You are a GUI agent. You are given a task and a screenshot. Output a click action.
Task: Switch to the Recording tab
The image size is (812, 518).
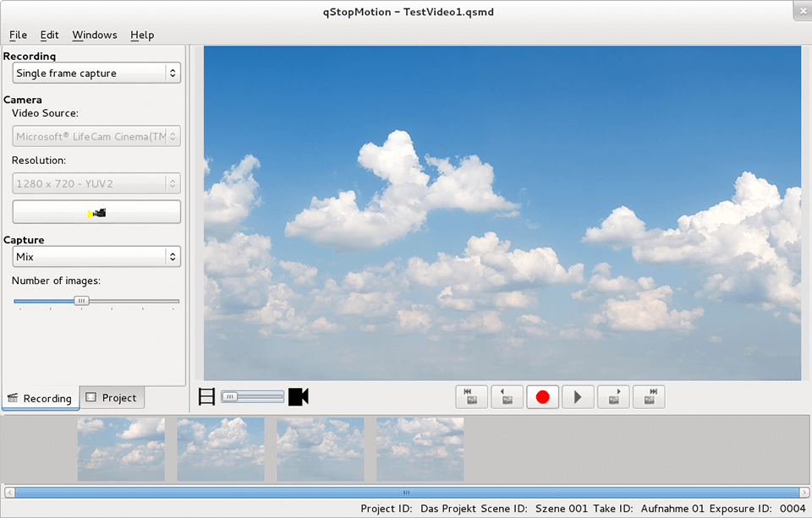coord(41,399)
